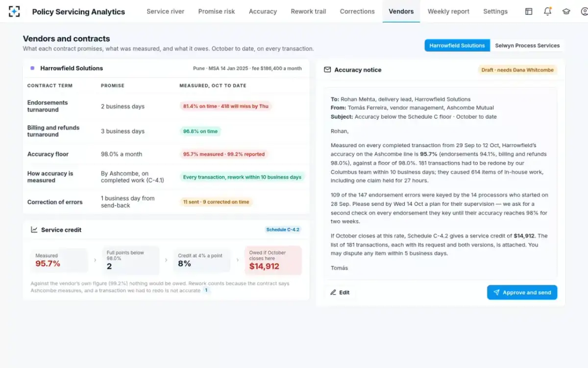Go to the Accuracy tab
The width and height of the screenshot is (588, 368).
click(x=263, y=11)
